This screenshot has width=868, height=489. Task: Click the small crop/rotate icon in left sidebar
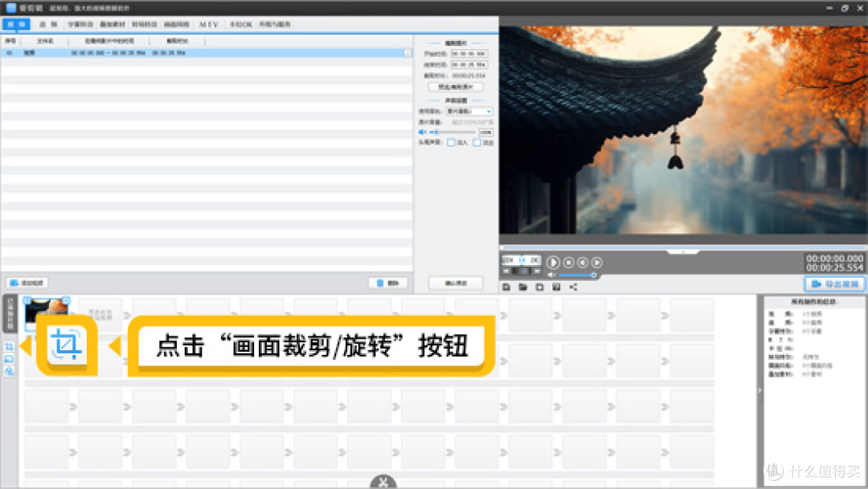point(9,346)
